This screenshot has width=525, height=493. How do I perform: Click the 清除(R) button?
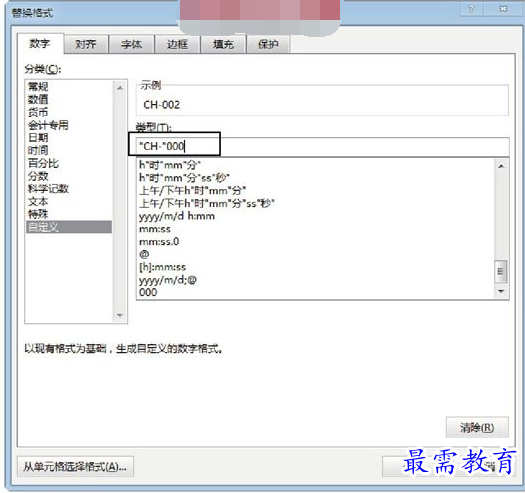[x=477, y=427]
